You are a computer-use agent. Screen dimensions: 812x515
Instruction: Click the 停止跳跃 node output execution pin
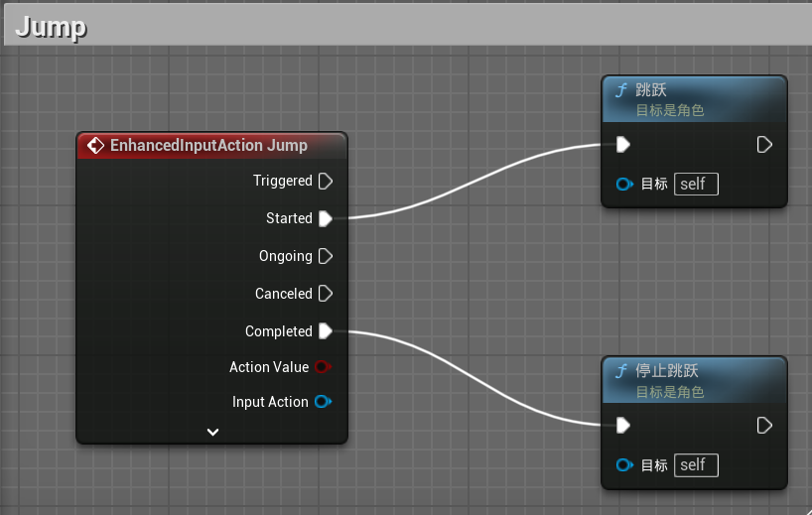pos(764,426)
